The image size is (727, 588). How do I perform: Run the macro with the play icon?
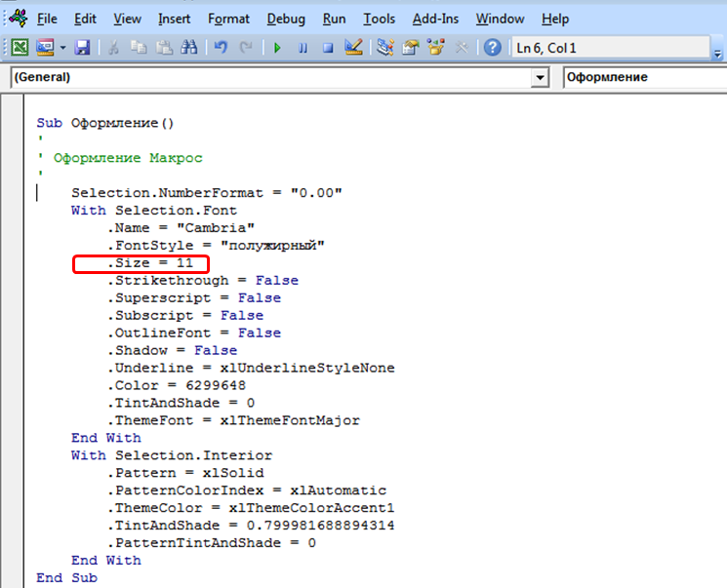point(277,48)
